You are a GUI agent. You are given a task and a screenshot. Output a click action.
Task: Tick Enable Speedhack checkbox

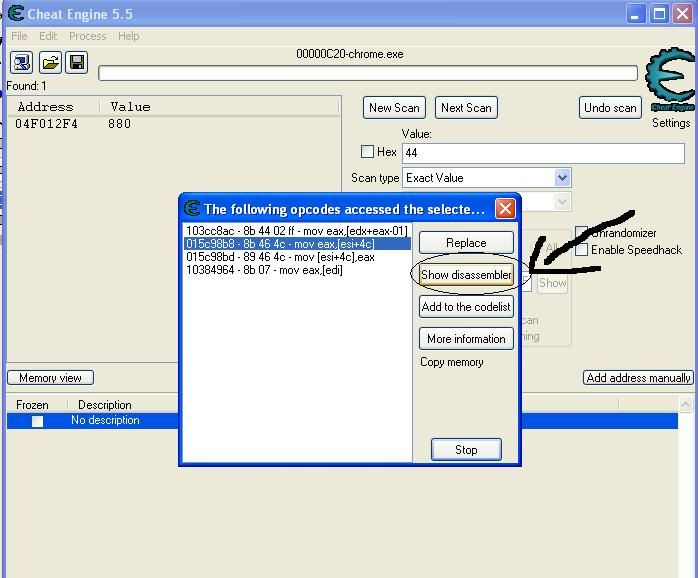(x=581, y=250)
